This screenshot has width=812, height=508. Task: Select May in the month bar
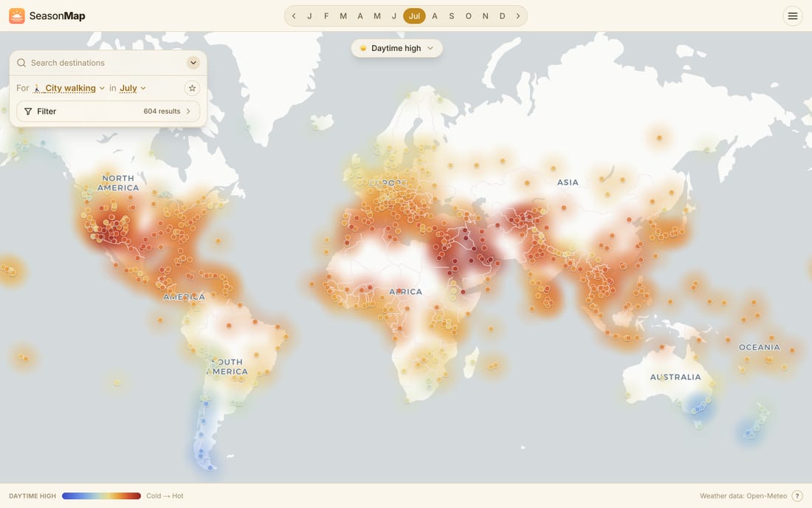[377, 16]
